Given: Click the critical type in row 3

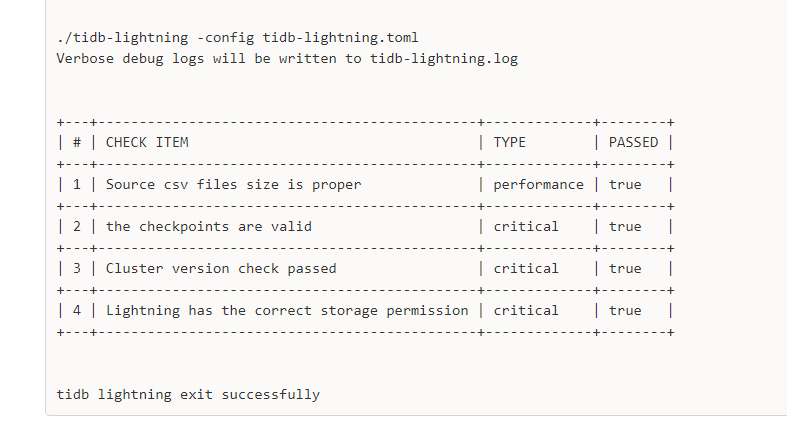Looking at the screenshot, I should point(526,268).
